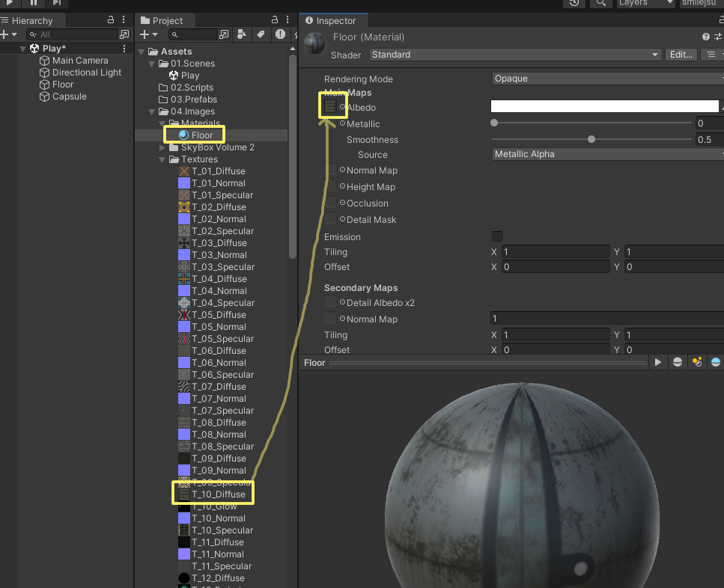The width and height of the screenshot is (724, 588).
Task: Select T_03_Diffuse texture icon
Action: tap(183, 243)
